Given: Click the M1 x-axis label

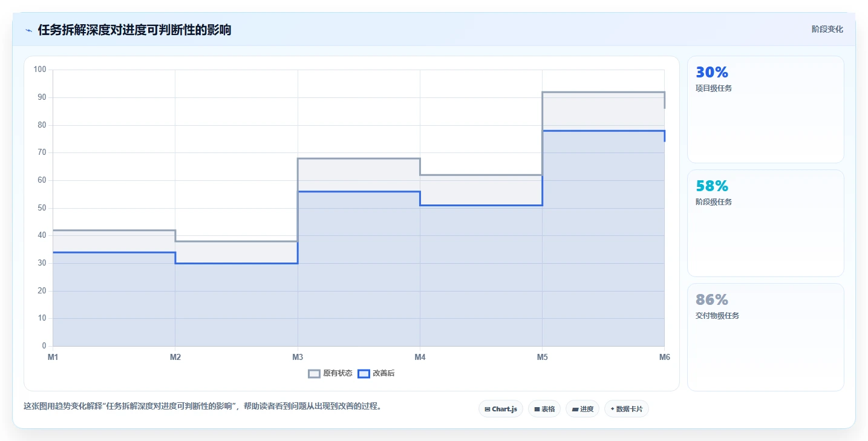Looking at the screenshot, I should [53, 357].
